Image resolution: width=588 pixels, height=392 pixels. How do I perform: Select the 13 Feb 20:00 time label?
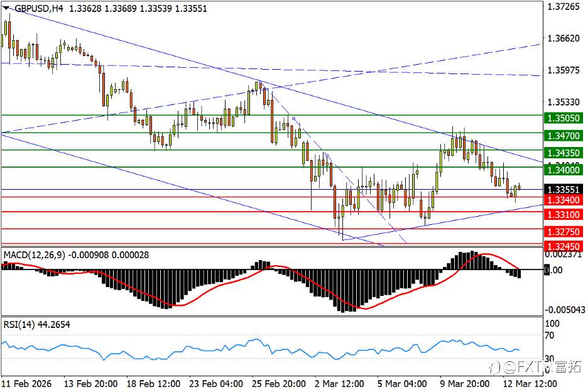point(90,384)
